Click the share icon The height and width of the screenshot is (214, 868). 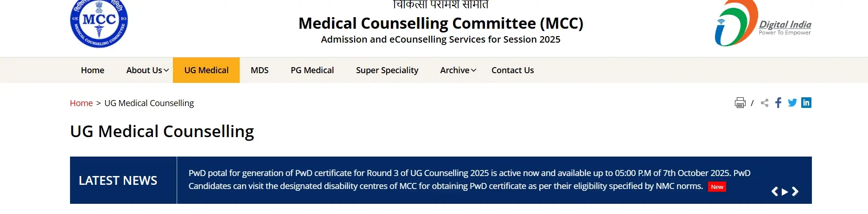point(765,103)
